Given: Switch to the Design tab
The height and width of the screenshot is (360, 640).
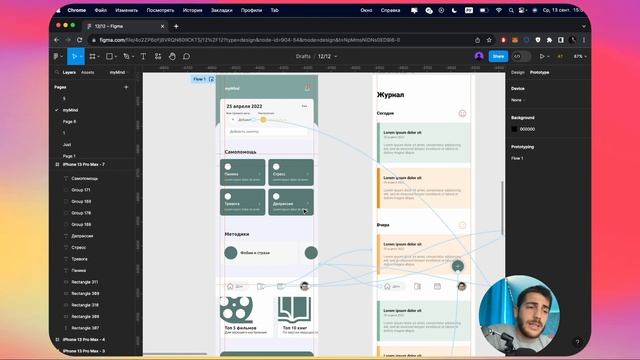Looking at the screenshot, I should click(518, 72).
